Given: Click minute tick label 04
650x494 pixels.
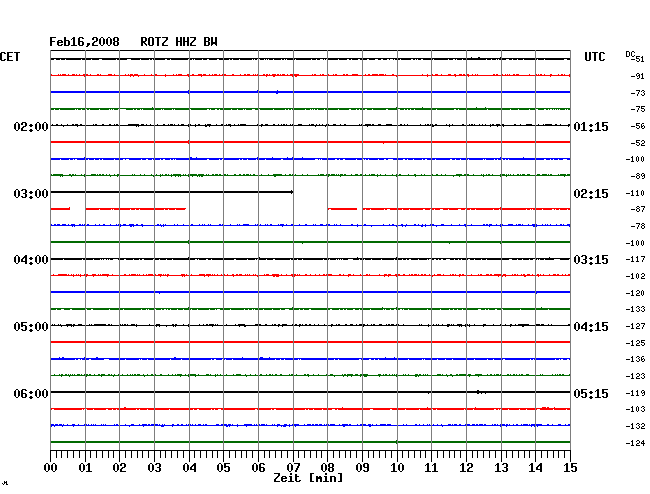Looking at the screenshot, I should coord(189,467).
